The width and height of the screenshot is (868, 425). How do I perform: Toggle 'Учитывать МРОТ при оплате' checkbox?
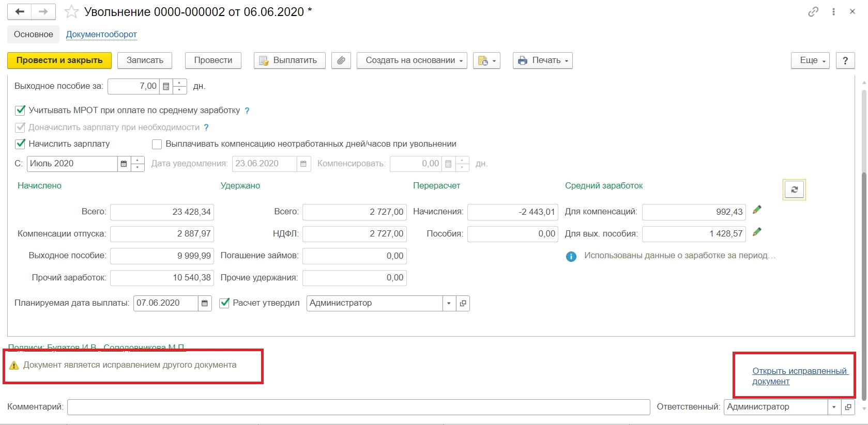[20, 110]
